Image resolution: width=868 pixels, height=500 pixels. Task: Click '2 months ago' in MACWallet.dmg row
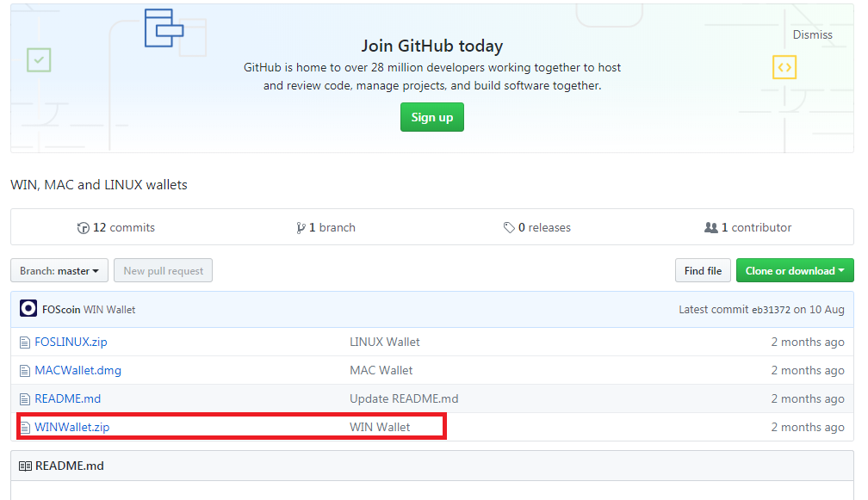(x=808, y=371)
